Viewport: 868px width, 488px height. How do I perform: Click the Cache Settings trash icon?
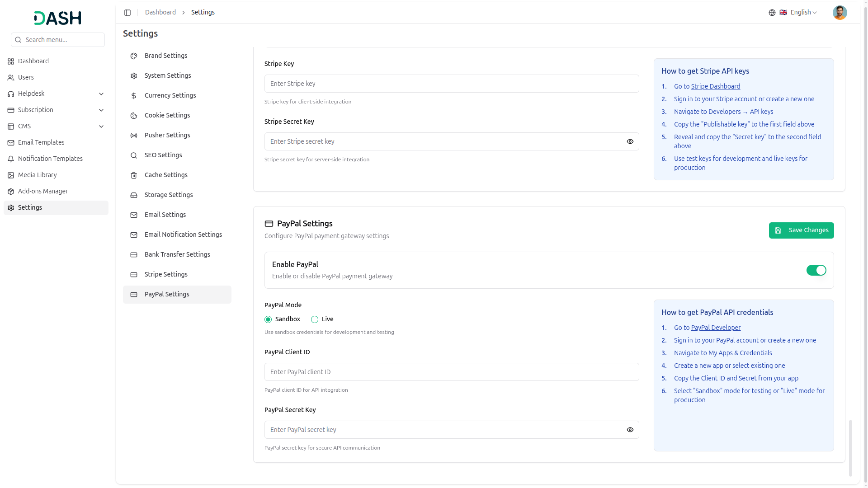pyautogui.click(x=134, y=175)
